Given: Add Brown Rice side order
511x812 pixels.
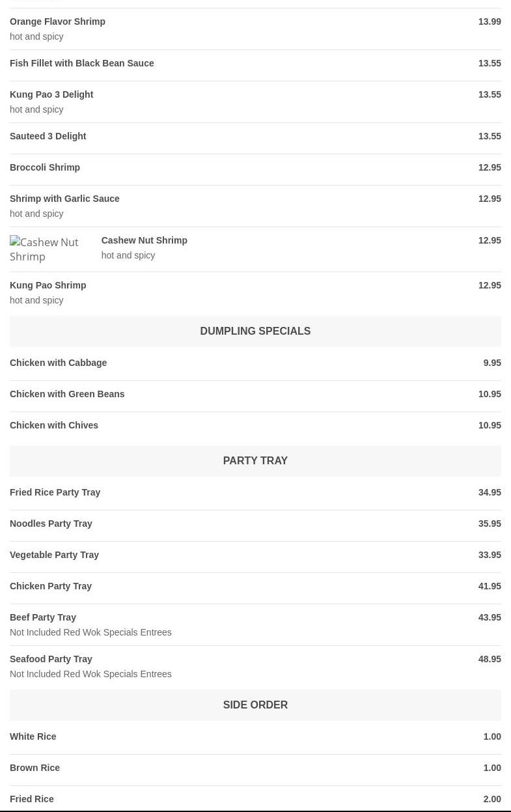Looking at the screenshot, I should (35, 768).
